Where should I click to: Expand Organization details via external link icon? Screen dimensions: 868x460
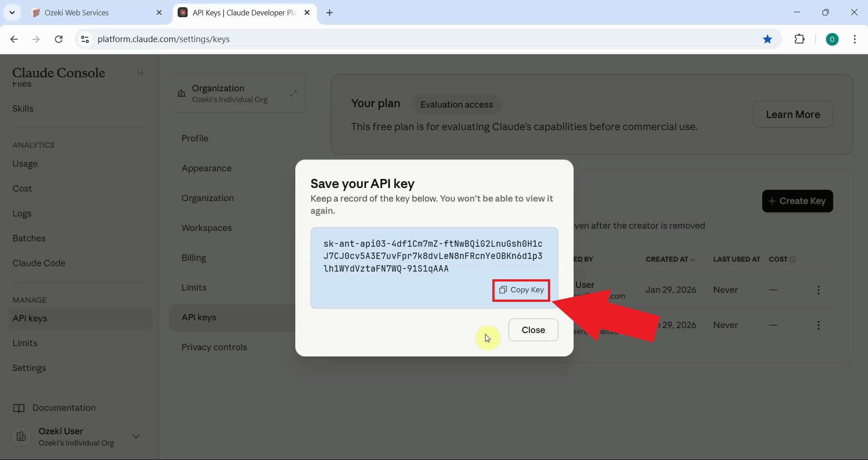[294, 93]
